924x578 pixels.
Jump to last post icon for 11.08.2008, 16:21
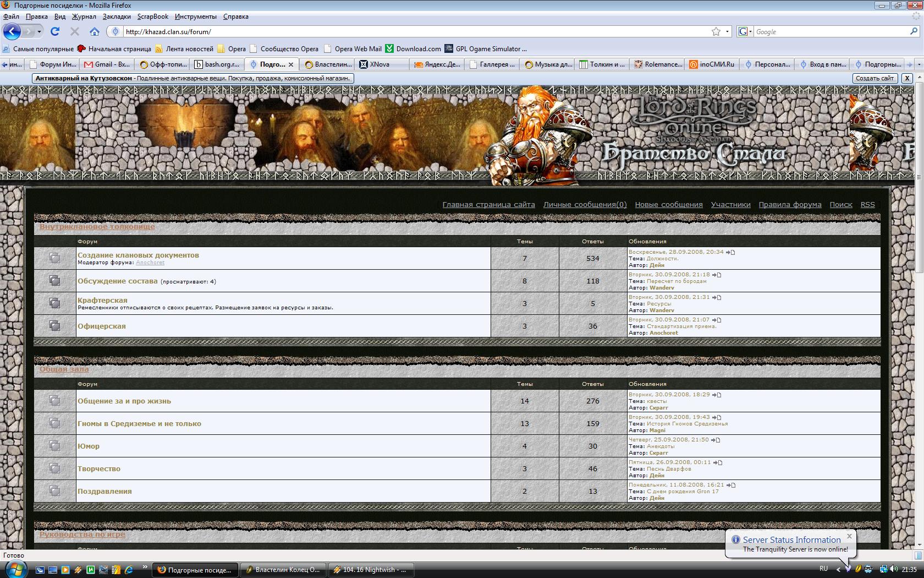point(731,485)
